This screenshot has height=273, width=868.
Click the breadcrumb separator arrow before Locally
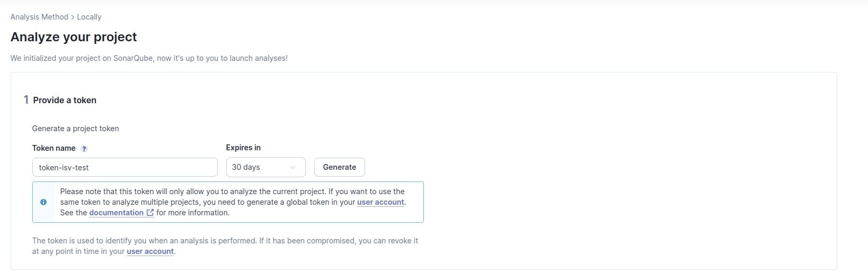tap(73, 17)
